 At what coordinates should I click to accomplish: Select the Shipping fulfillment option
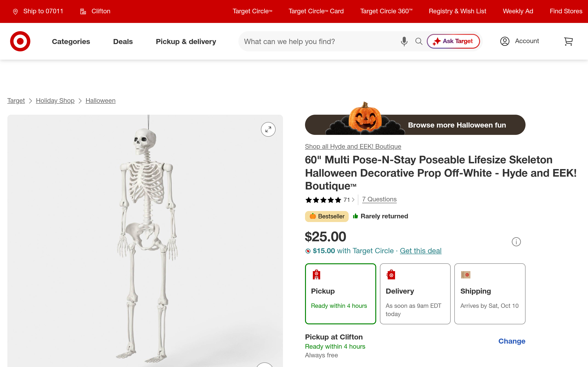pos(490,294)
